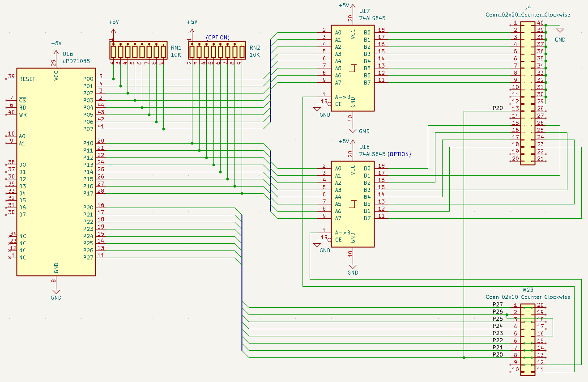
Task: Select the U16 uPD71055 chip body
Action: tap(56, 179)
